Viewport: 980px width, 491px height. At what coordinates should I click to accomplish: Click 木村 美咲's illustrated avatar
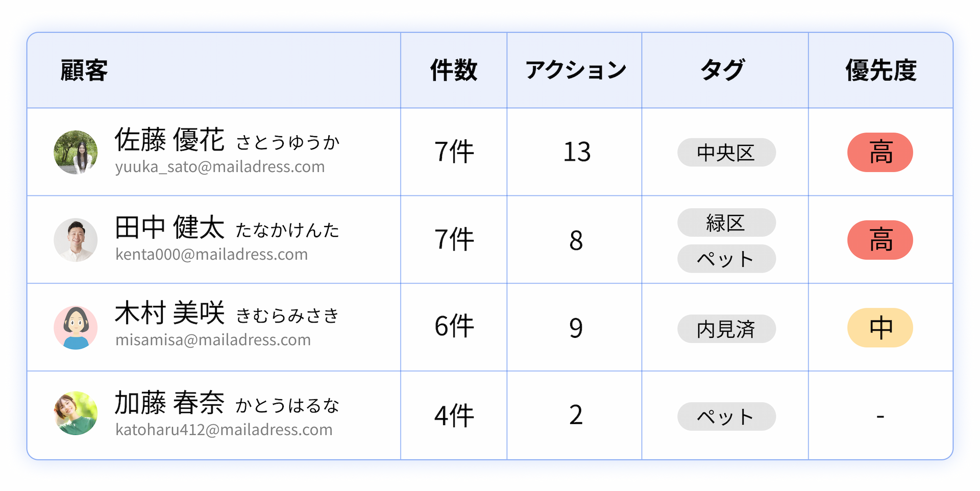pos(76,328)
